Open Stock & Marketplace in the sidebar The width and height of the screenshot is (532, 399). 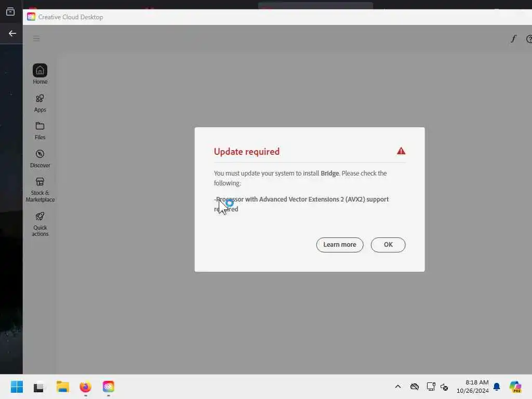[x=40, y=190]
